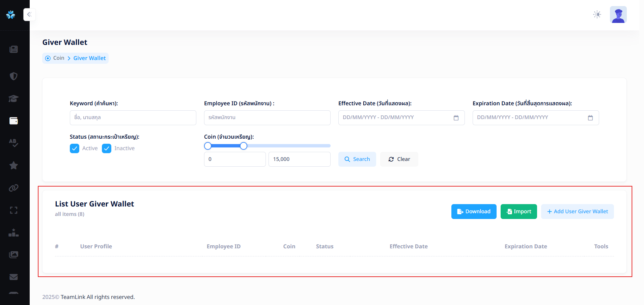Open the newspaper icon in sidebar
644x305 pixels.
coord(13,49)
